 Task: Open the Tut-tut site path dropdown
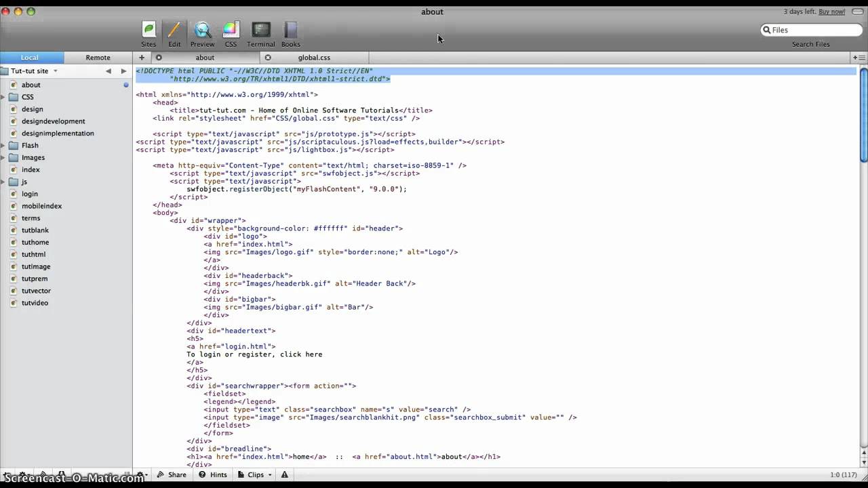click(34, 70)
